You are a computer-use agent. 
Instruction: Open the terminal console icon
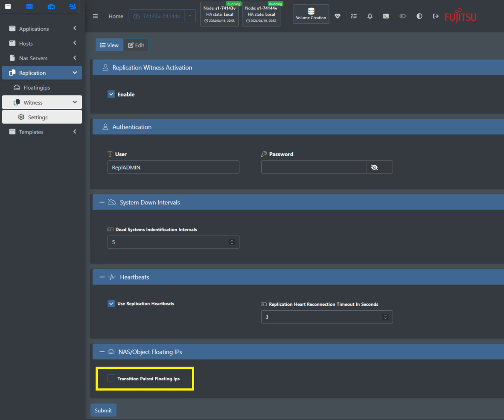tap(386, 16)
